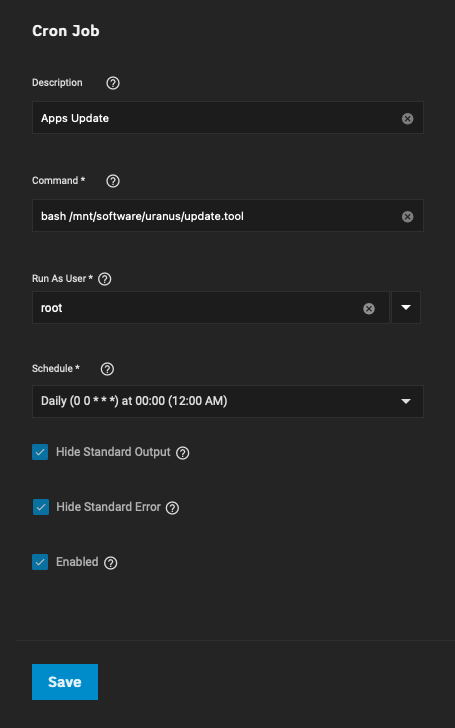Remove the root user selection

[369, 309]
